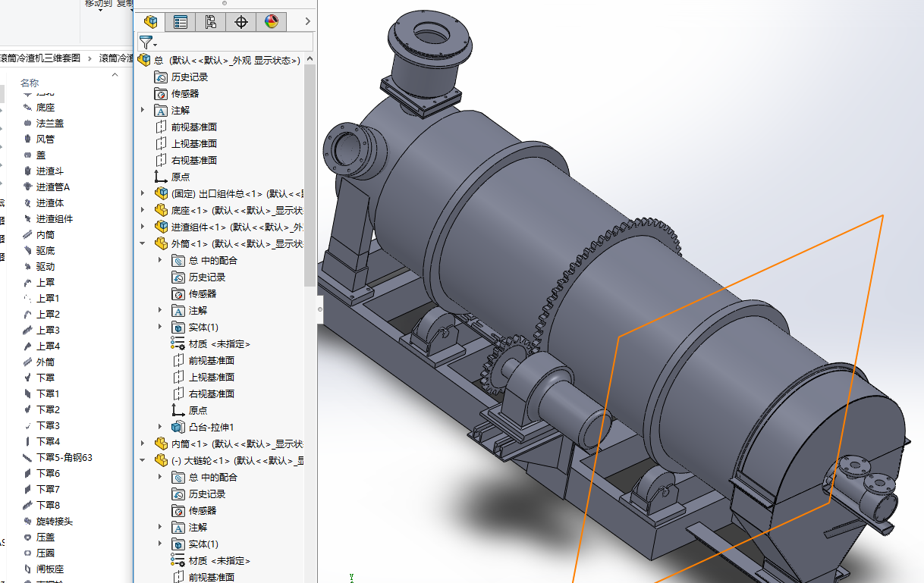Select file 旋转接头 in Explorer list

coord(55,521)
